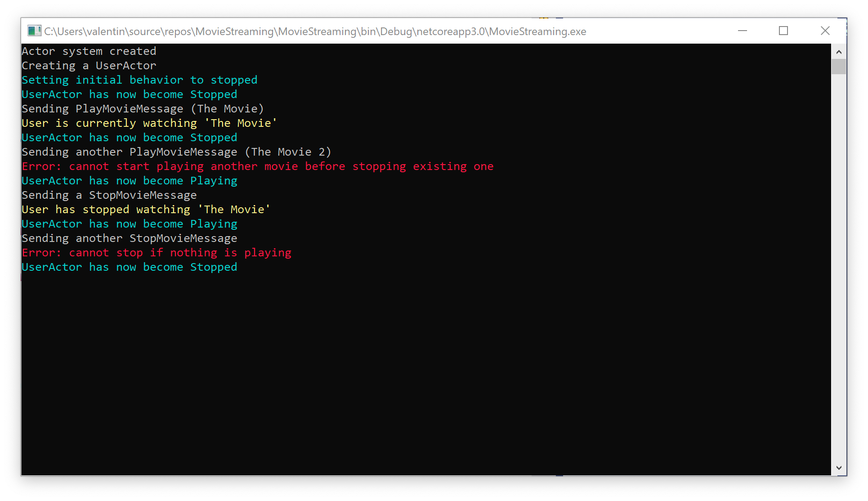Click 'Sending PlayMovieMessage (The Movie)' line
Screen dimensions: 868x501
tap(143, 109)
